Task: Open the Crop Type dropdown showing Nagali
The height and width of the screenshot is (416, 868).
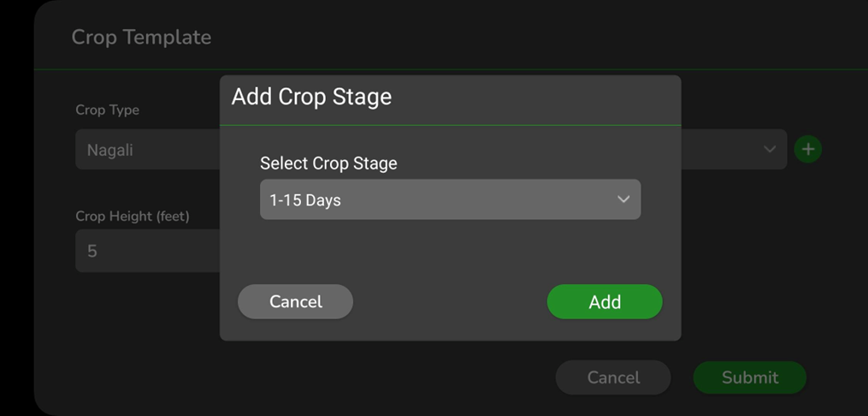Action: click(145, 150)
